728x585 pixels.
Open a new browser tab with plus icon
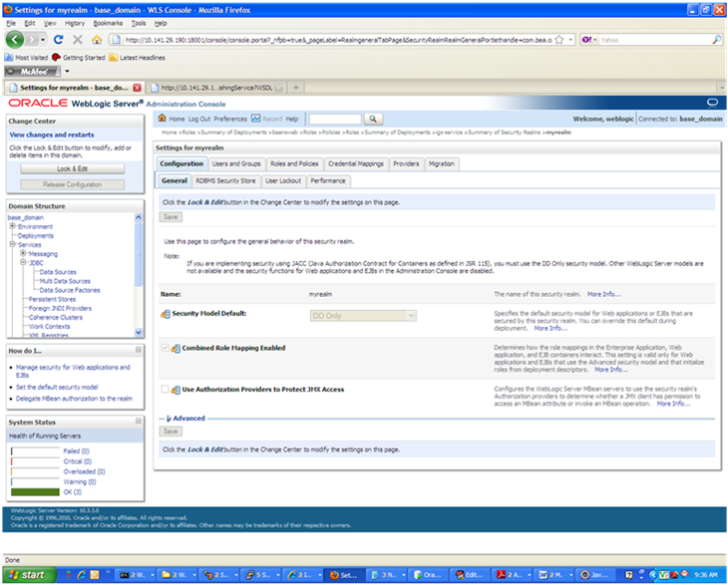(296, 88)
